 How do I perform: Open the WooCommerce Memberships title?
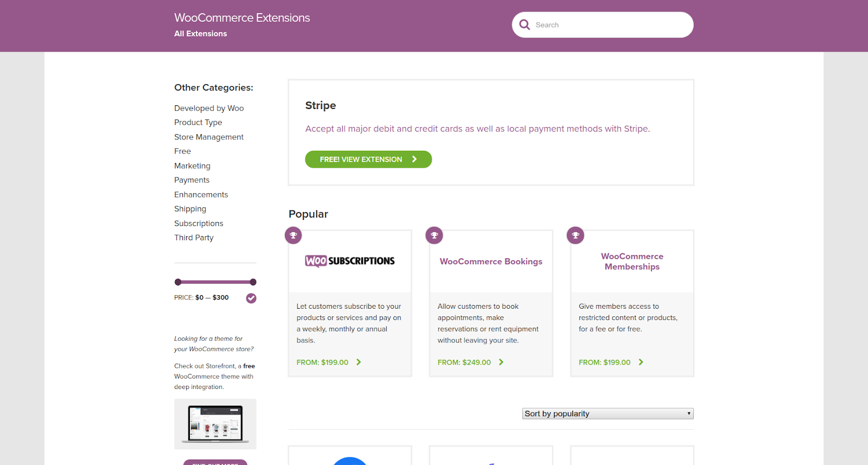(632, 262)
